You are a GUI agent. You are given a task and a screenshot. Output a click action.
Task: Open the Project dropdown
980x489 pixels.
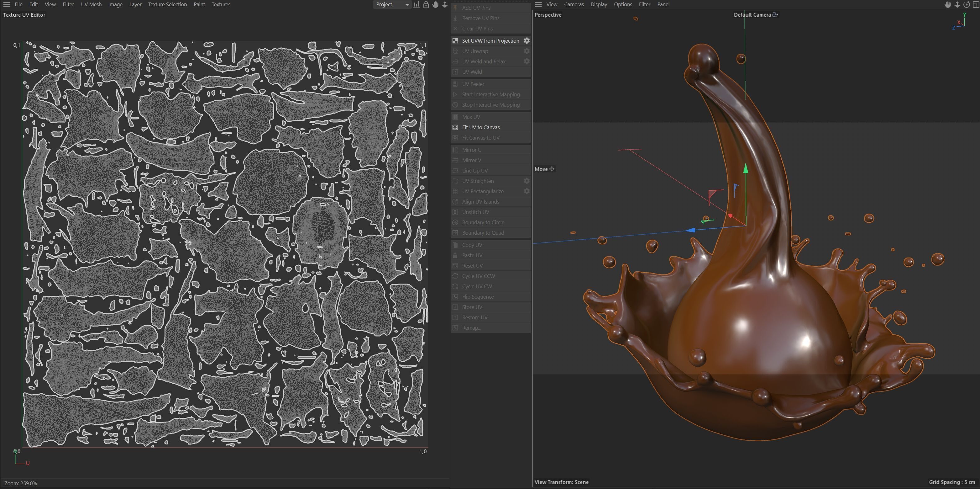point(392,5)
